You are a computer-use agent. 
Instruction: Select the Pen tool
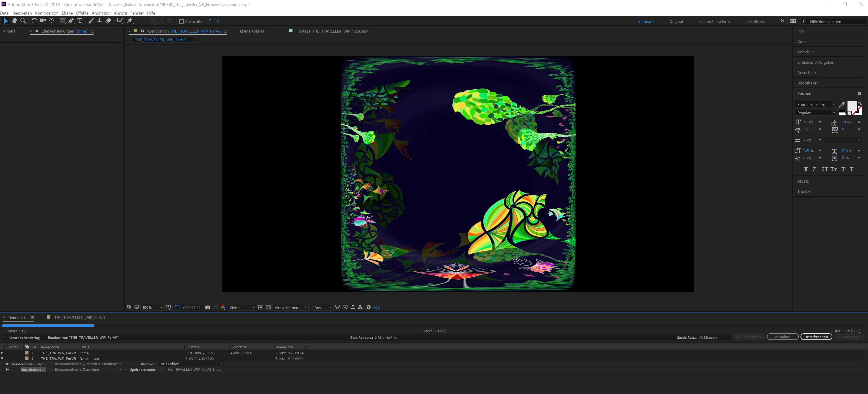[x=71, y=21]
